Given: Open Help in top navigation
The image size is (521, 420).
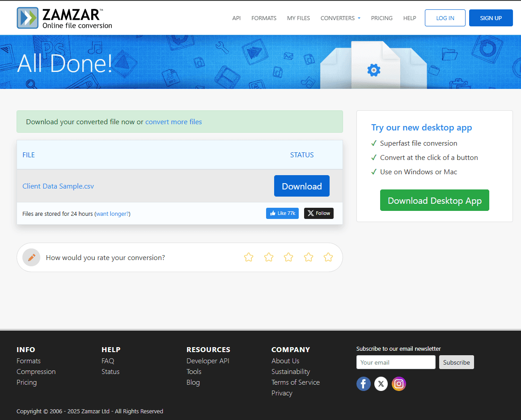Looking at the screenshot, I should (x=410, y=18).
